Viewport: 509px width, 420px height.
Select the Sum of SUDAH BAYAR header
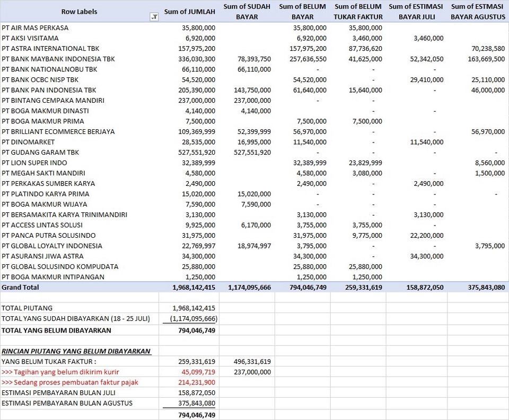[x=247, y=12]
